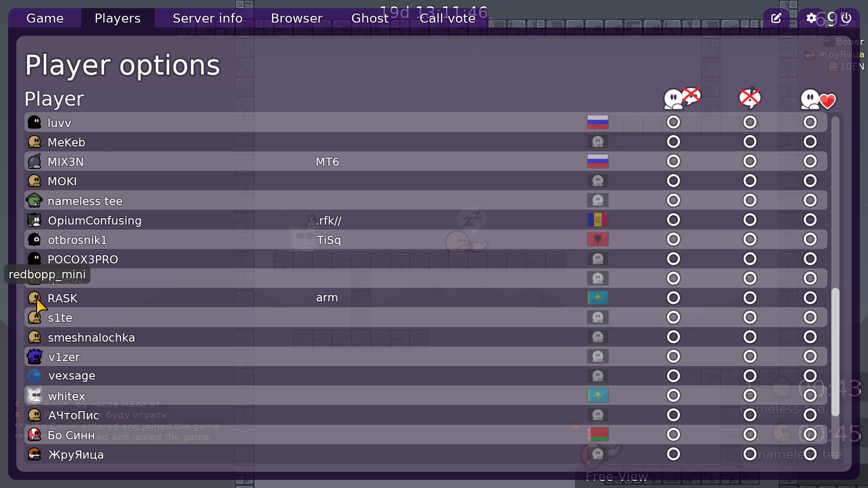Click the player name "POCOX3PRO"
This screenshot has height=488, width=868.
coord(83,259)
